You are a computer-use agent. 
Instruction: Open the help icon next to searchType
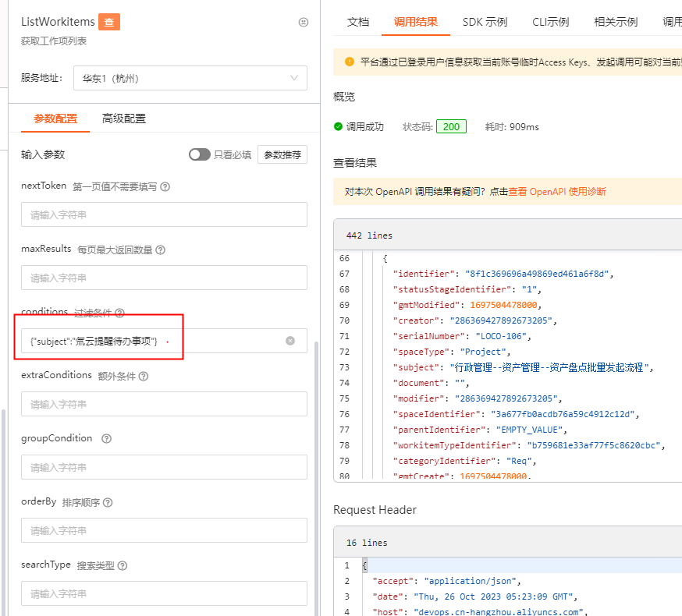click(x=123, y=565)
